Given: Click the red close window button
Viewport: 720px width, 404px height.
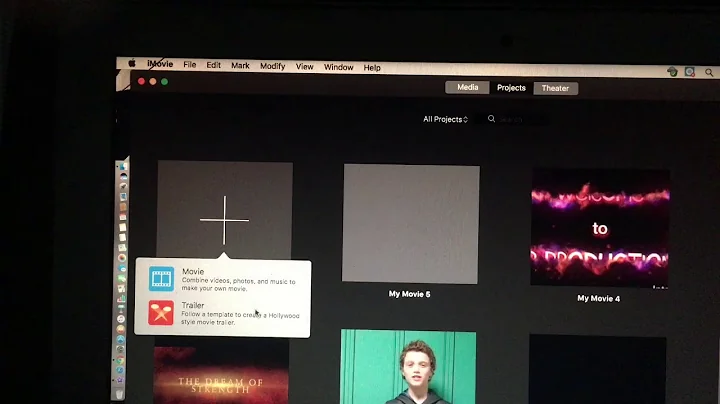Looking at the screenshot, I should pyautogui.click(x=141, y=81).
